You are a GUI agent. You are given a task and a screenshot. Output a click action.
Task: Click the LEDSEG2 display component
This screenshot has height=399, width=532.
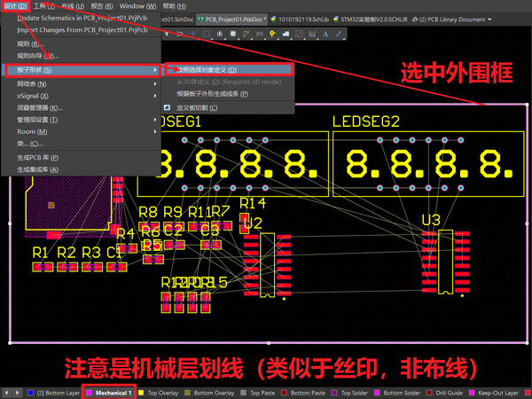pyautogui.click(x=428, y=164)
